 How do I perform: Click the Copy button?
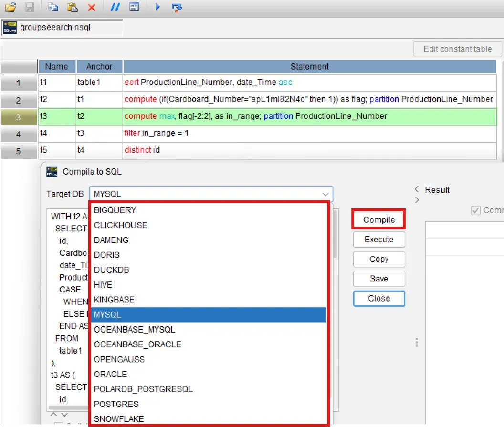[x=379, y=259]
